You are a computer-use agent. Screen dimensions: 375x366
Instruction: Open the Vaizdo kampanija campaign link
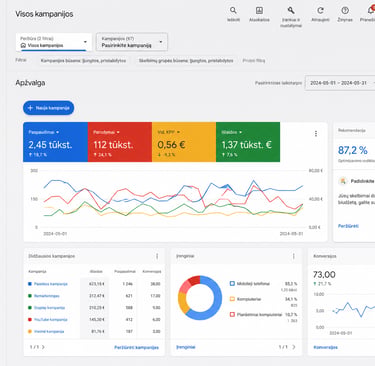click(49, 332)
